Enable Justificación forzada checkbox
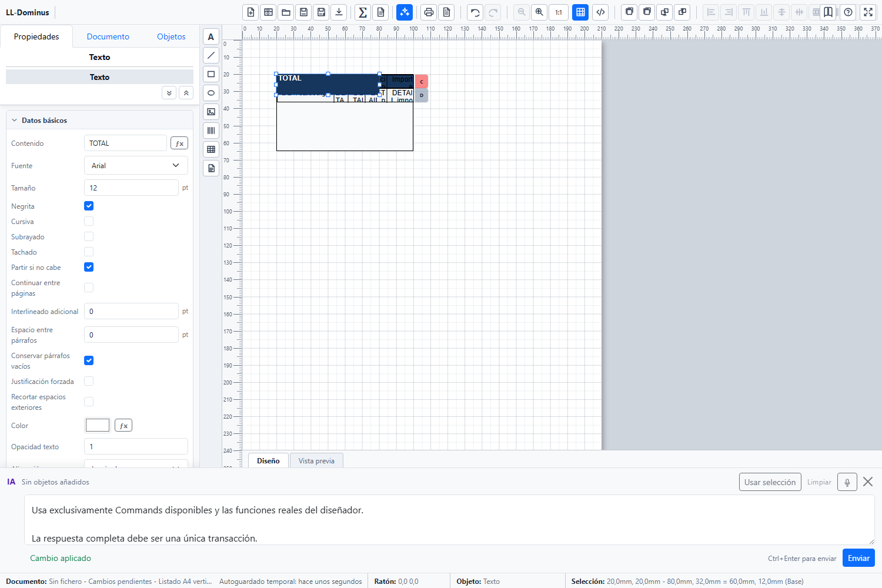This screenshot has width=882, height=588. (x=89, y=381)
